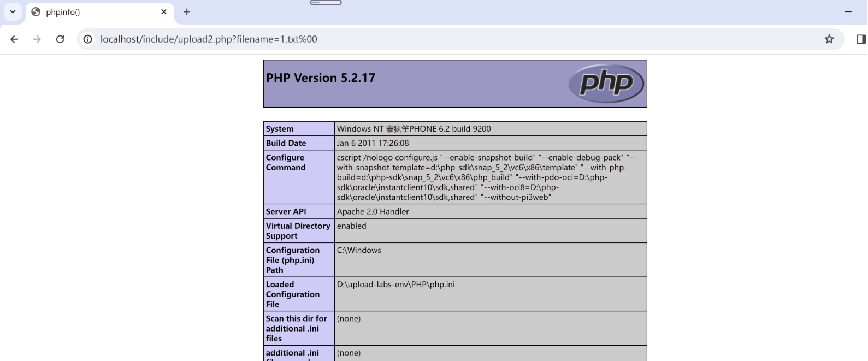Click the Windows NT build 9200 value
This screenshot has height=361, width=868.
coord(414,129)
